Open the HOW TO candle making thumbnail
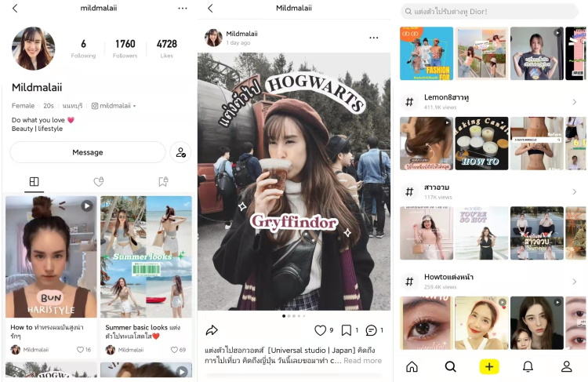Screen dimensions: 588x382 click(x=481, y=144)
